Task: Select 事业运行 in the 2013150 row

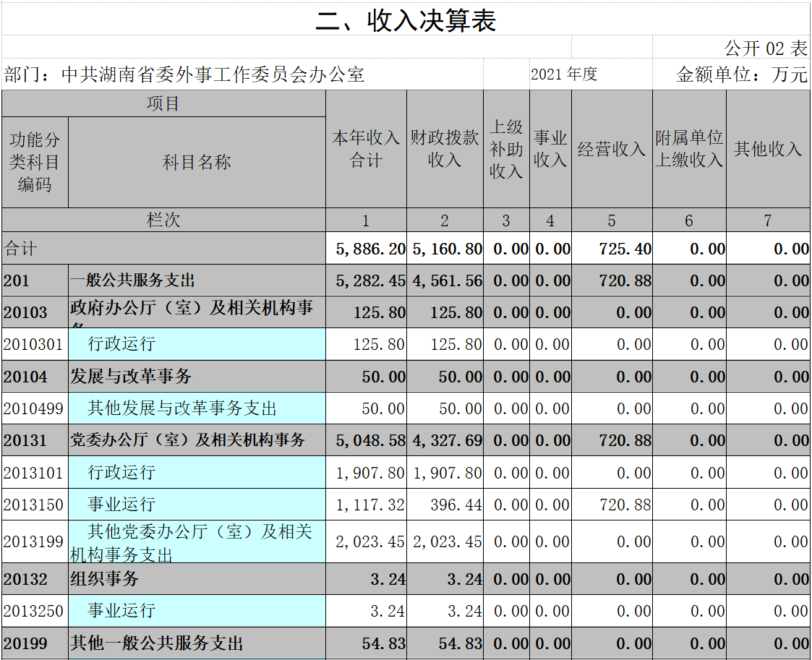Action: pyautogui.click(x=197, y=505)
